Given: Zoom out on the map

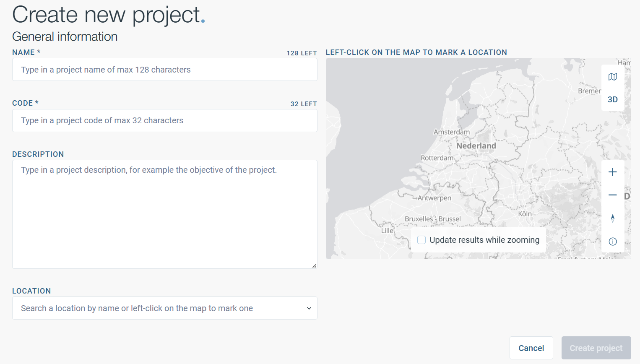Looking at the screenshot, I should (612, 195).
